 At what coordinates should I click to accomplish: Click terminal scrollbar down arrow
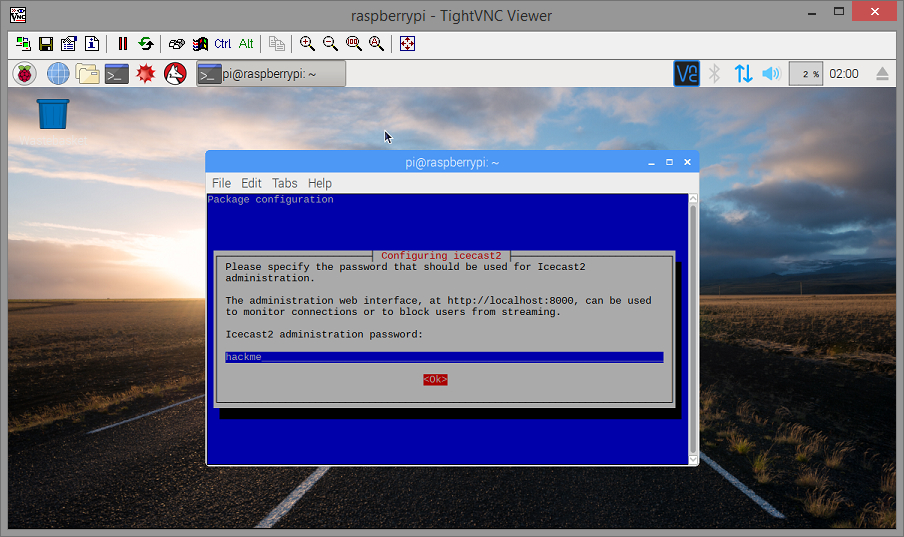coord(693,460)
